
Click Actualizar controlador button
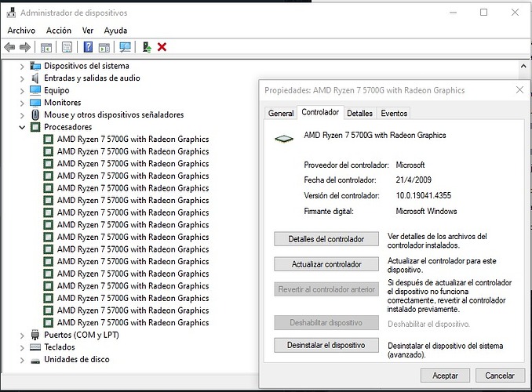click(326, 264)
